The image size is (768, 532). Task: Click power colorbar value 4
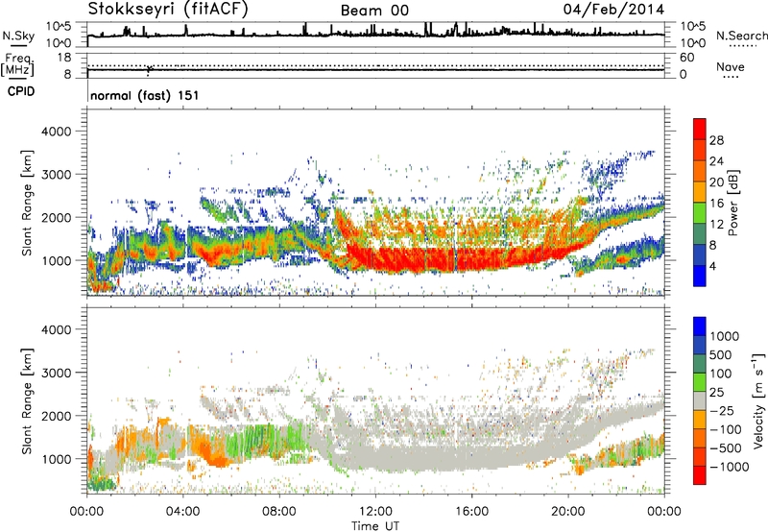[712, 266]
